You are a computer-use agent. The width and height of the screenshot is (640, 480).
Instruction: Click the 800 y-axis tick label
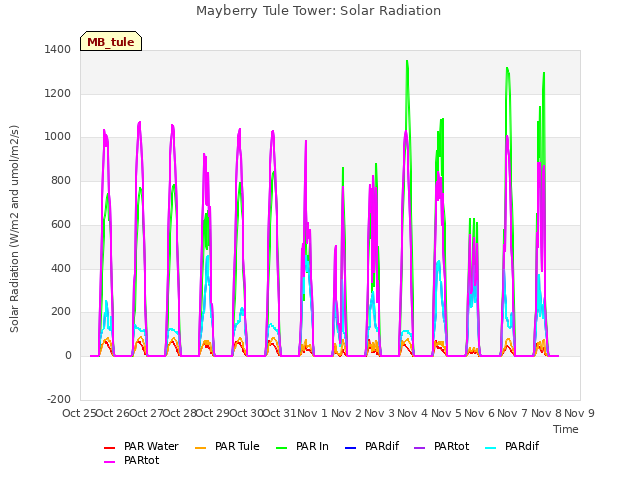[61, 180]
